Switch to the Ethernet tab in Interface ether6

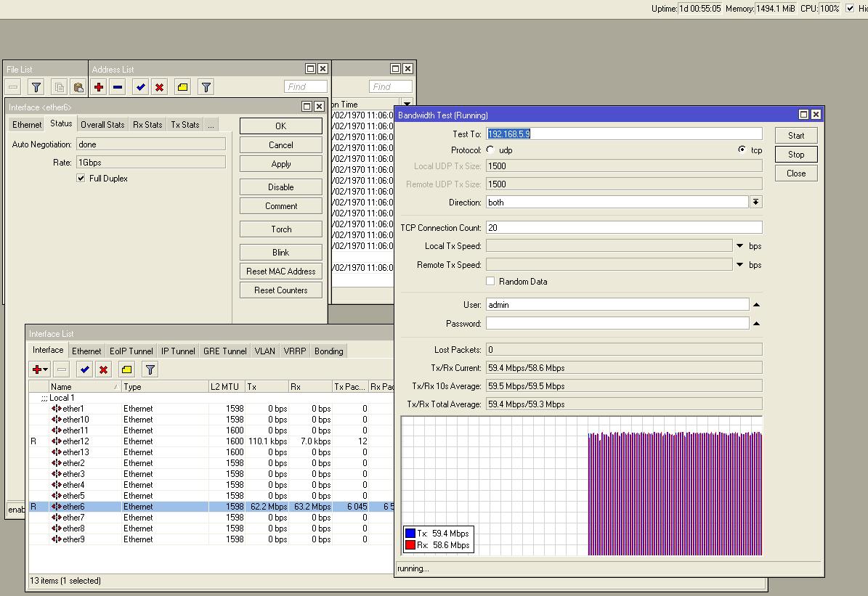point(27,125)
